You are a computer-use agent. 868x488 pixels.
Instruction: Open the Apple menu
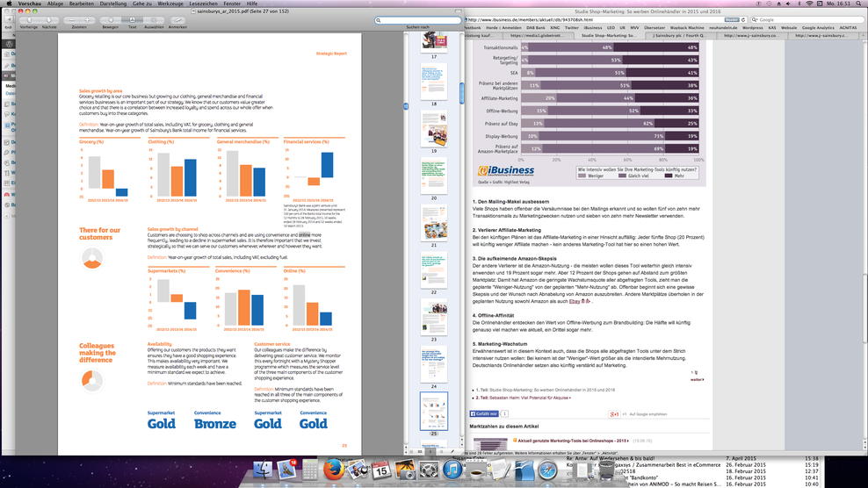(9, 4)
